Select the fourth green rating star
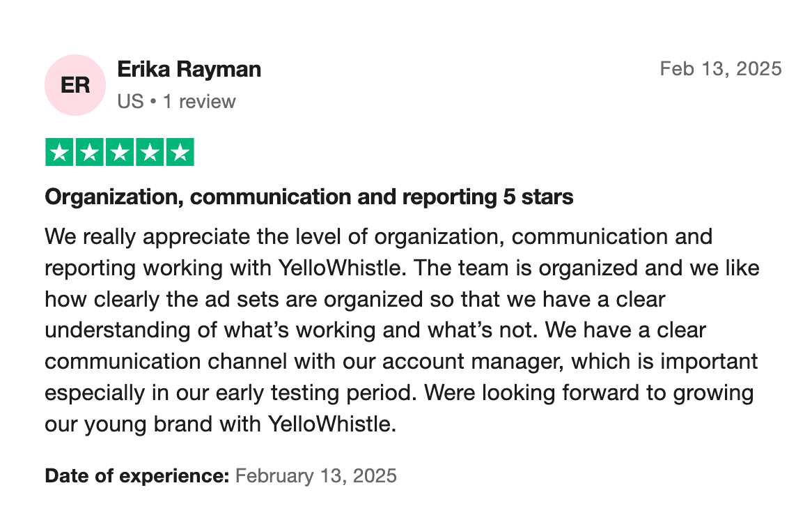This screenshot has width=812, height=520. pos(150,152)
